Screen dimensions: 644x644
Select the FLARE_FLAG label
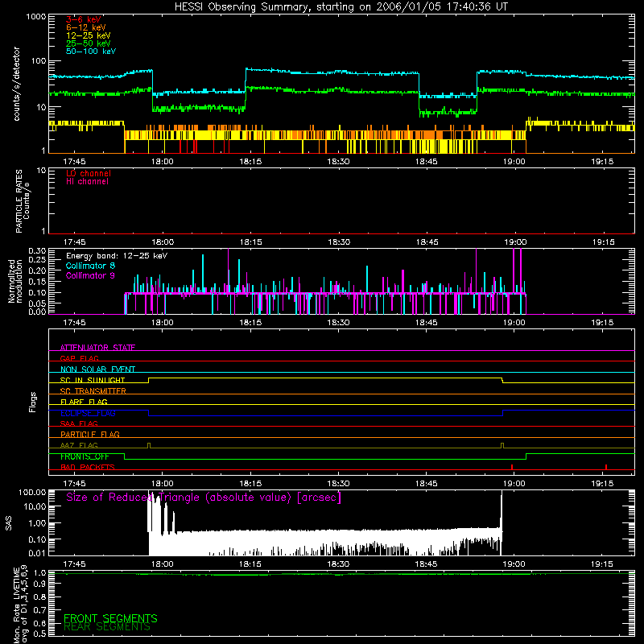(84, 402)
